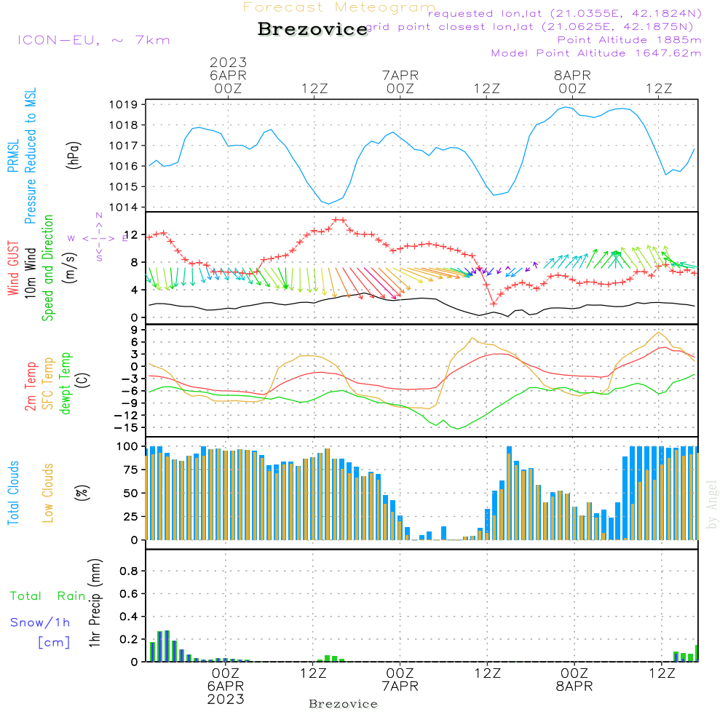The width and height of the screenshot is (728, 728).
Task: Click the '8' value on wind speed axis
Action: tap(134, 262)
